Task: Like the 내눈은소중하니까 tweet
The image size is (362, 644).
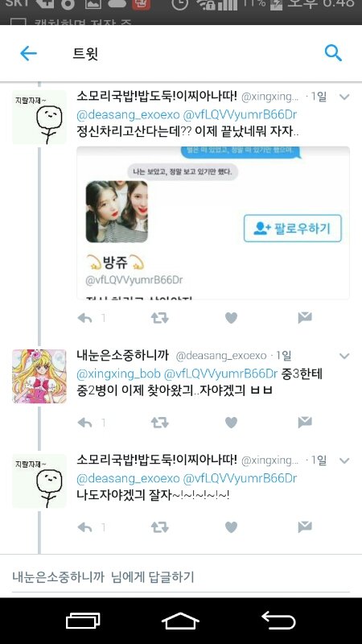Action: click(231, 423)
